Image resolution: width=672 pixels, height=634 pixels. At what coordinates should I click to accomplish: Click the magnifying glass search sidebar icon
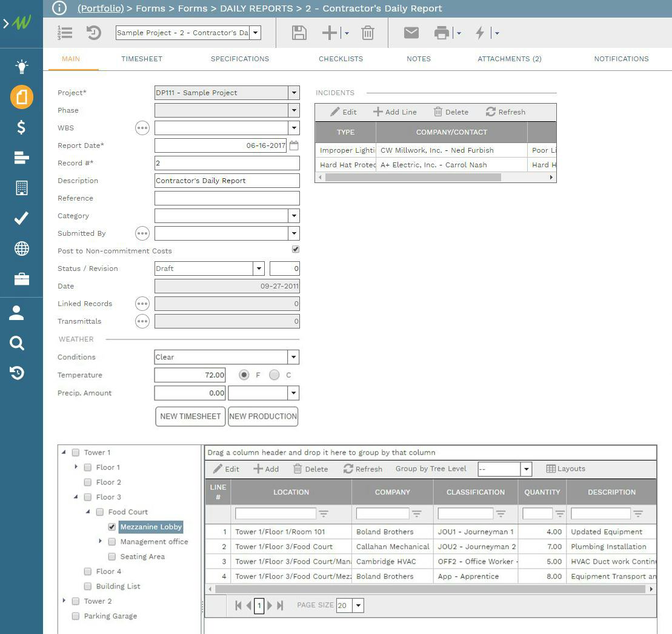point(17,344)
